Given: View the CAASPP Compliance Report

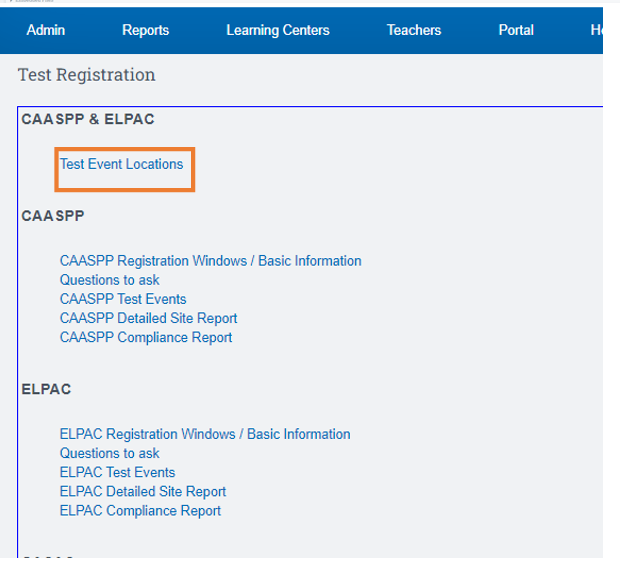Looking at the screenshot, I should (x=146, y=338).
